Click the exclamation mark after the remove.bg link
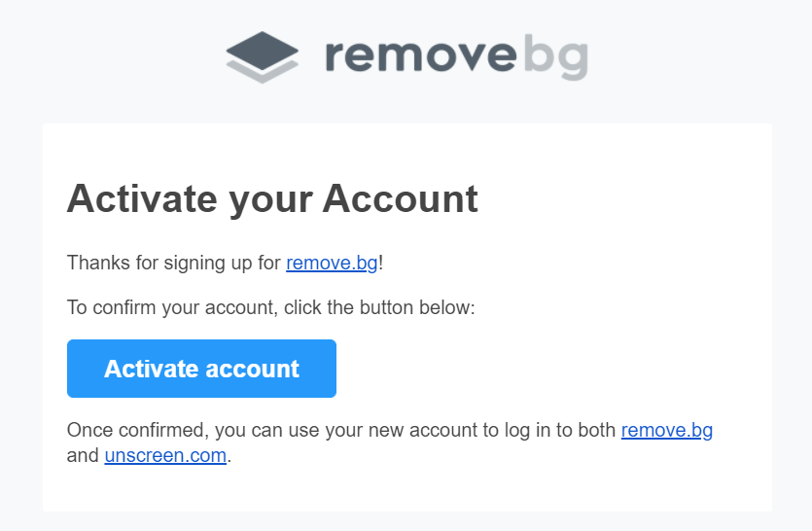This screenshot has height=531, width=812. (380, 263)
